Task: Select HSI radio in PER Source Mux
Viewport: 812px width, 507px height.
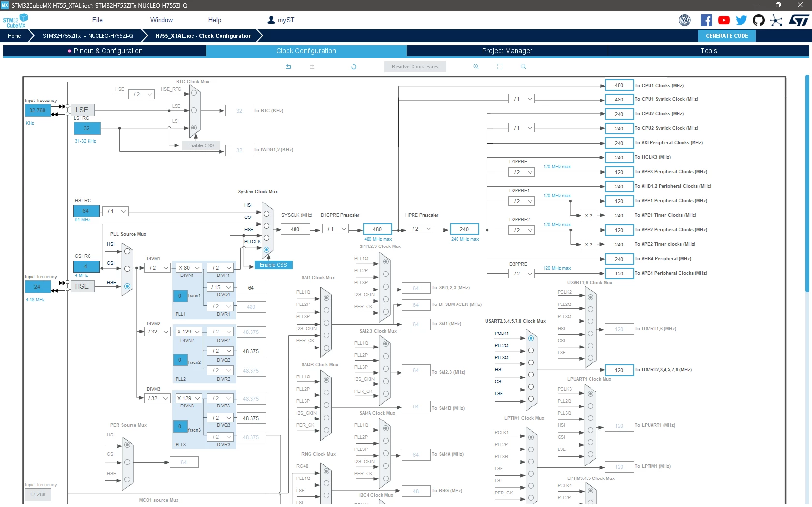Action: (127, 445)
